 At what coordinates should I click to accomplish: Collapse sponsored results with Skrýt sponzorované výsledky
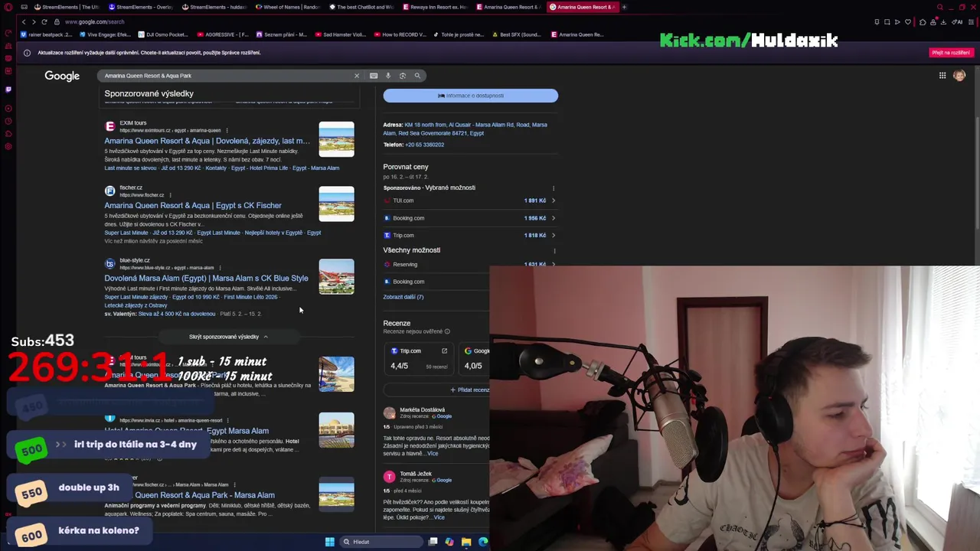pyautogui.click(x=228, y=337)
